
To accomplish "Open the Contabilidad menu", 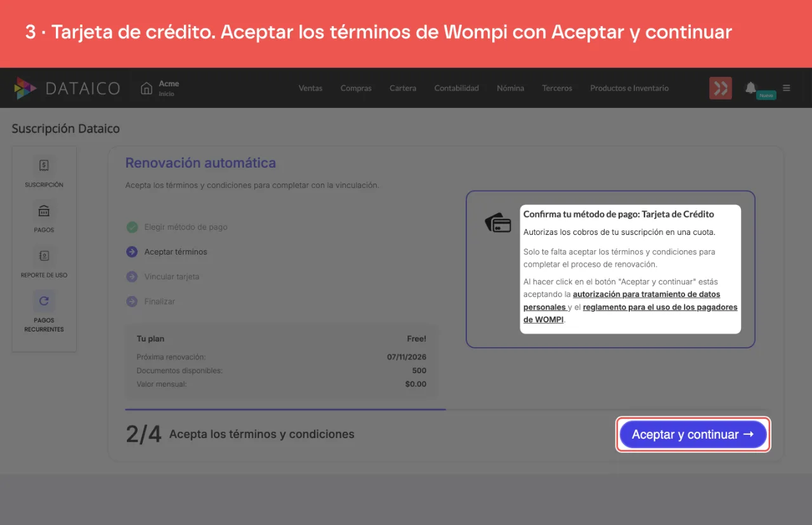I will pos(456,88).
